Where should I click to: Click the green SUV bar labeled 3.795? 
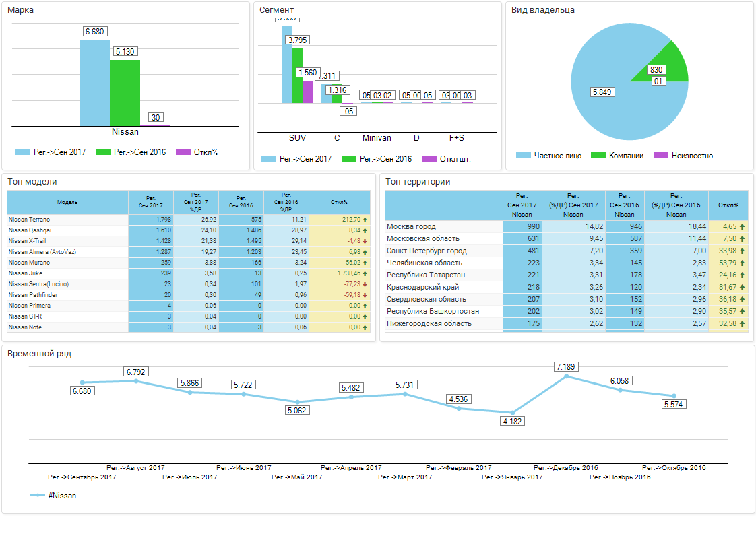coord(297,75)
